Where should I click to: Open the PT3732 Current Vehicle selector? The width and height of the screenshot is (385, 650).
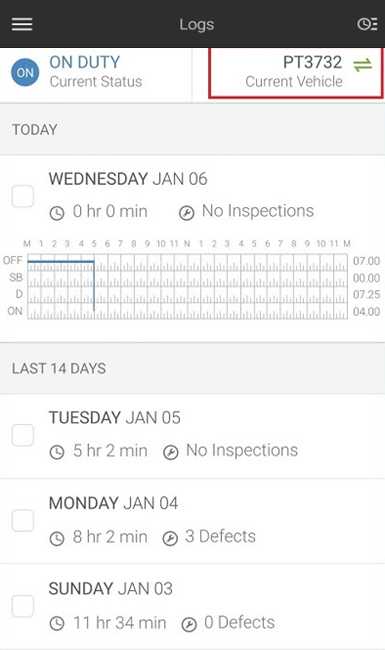295,73
